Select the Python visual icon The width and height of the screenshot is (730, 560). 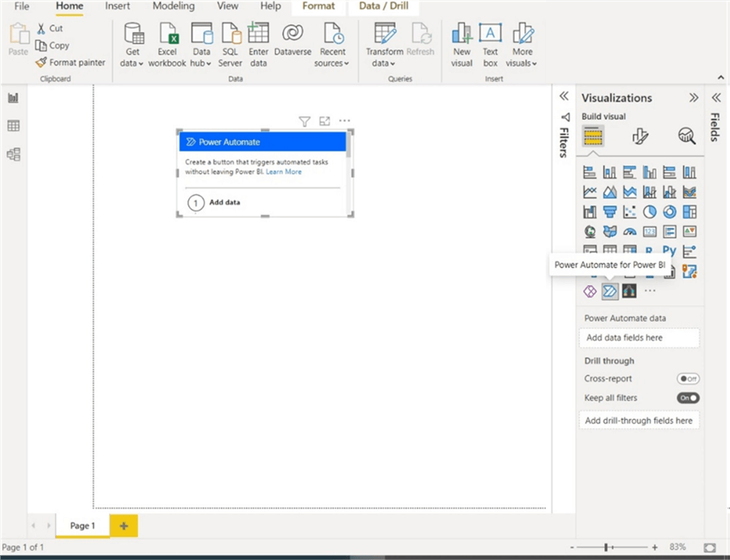(669, 250)
